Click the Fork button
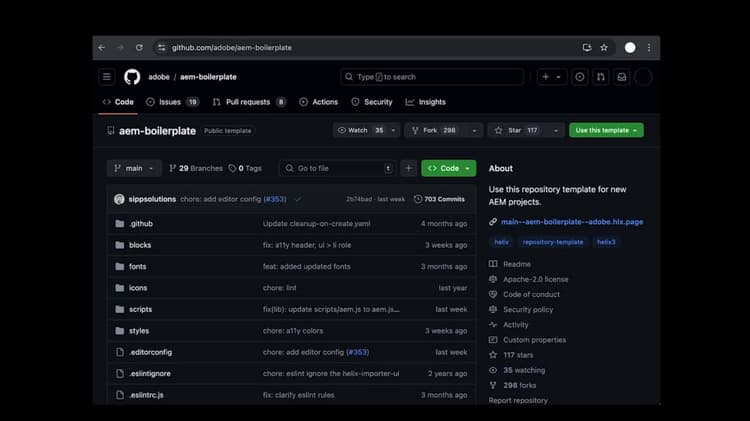Viewport: 750px width, 421px height. (436, 130)
